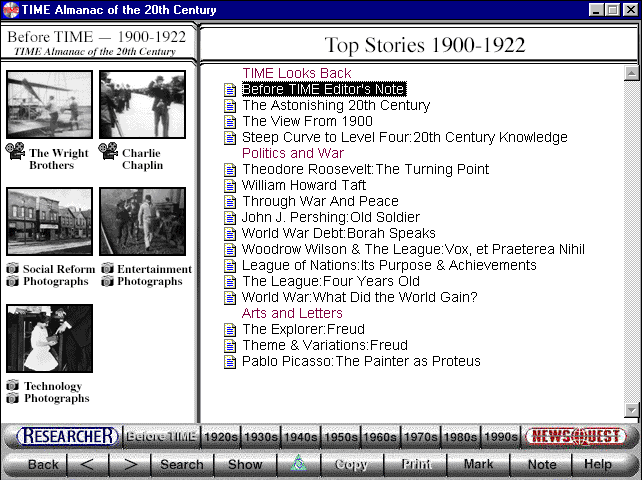Open the Search function

pyautogui.click(x=182, y=464)
